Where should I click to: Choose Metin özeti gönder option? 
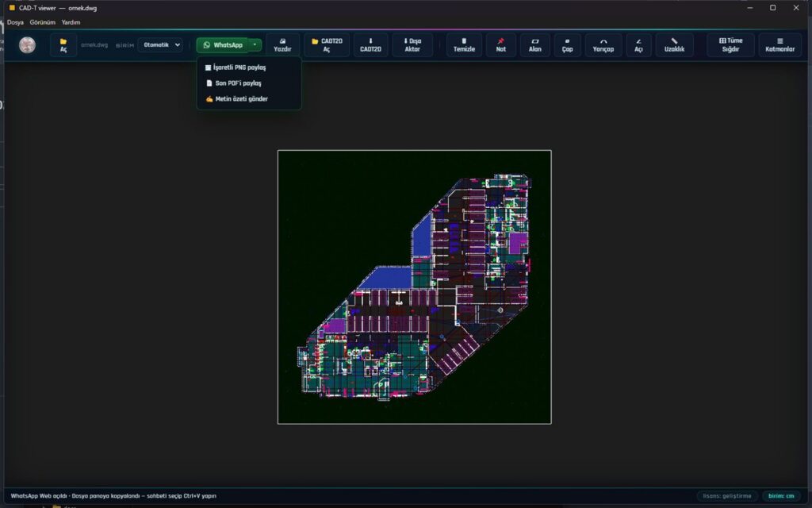249,99
